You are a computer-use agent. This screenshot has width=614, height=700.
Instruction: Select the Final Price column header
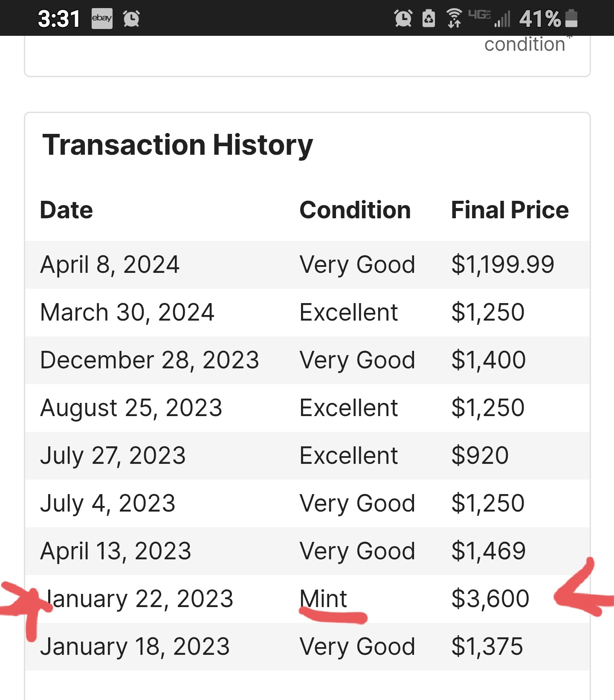tap(510, 210)
